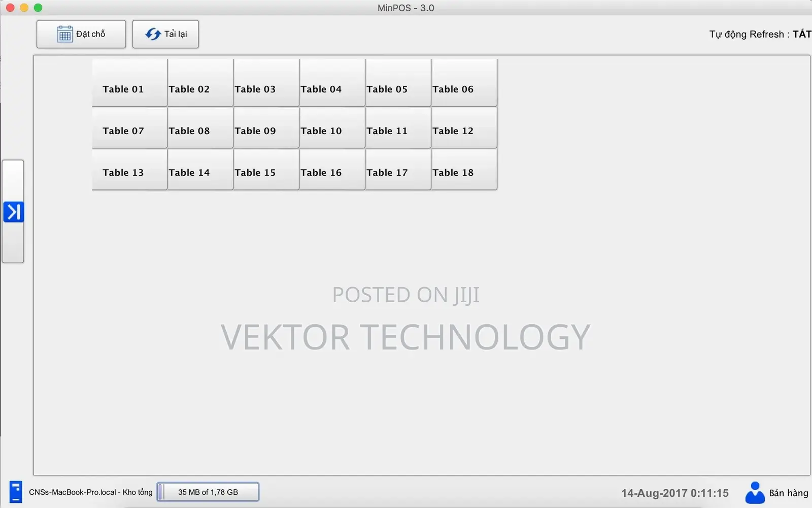The width and height of the screenshot is (812, 508).
Task: Click the Bán hàng label
Action: [x=789, y=493]
